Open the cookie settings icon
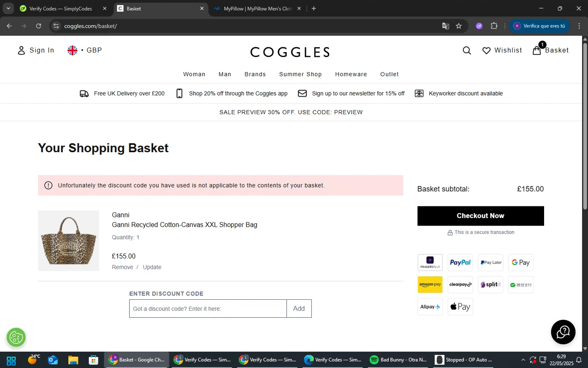This screenshot has width=588, height=368. pyautogui.click(x=16, y=337)
